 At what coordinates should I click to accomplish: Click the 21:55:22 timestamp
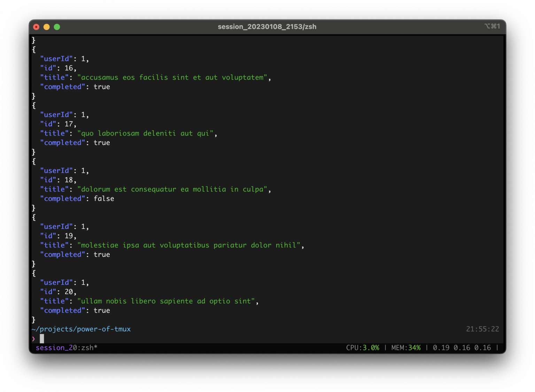coord(482,329)
